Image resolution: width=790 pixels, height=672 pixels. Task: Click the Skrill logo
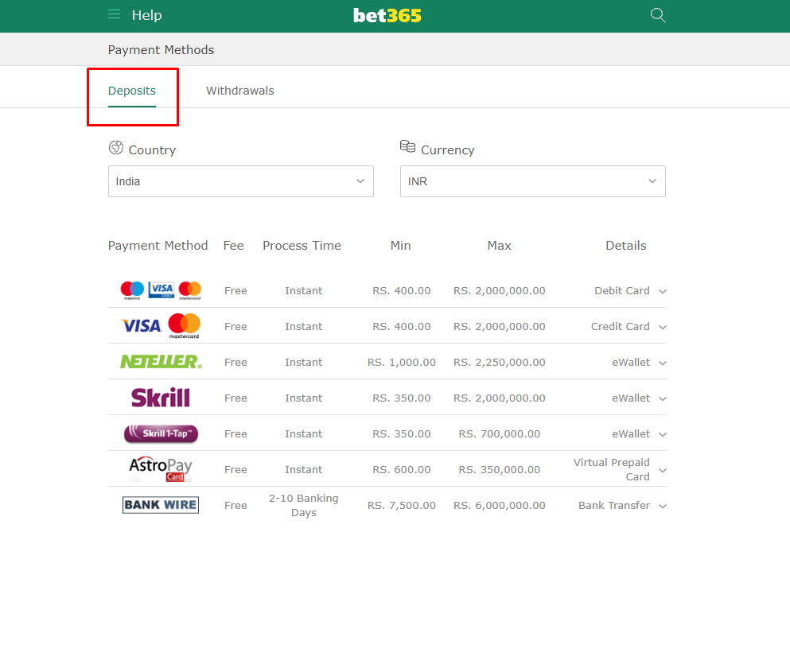161,398
